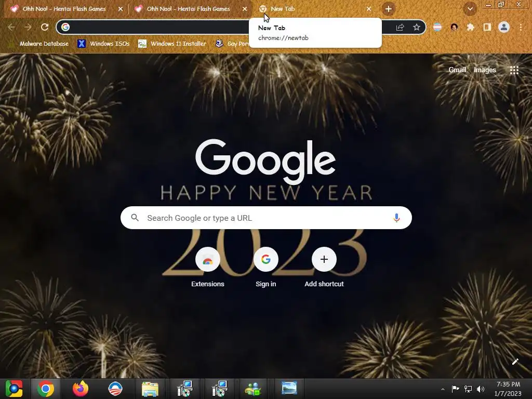Add shortcut with plus tile
This screenshot has width=532, height=399.
[x=324, y=268]
